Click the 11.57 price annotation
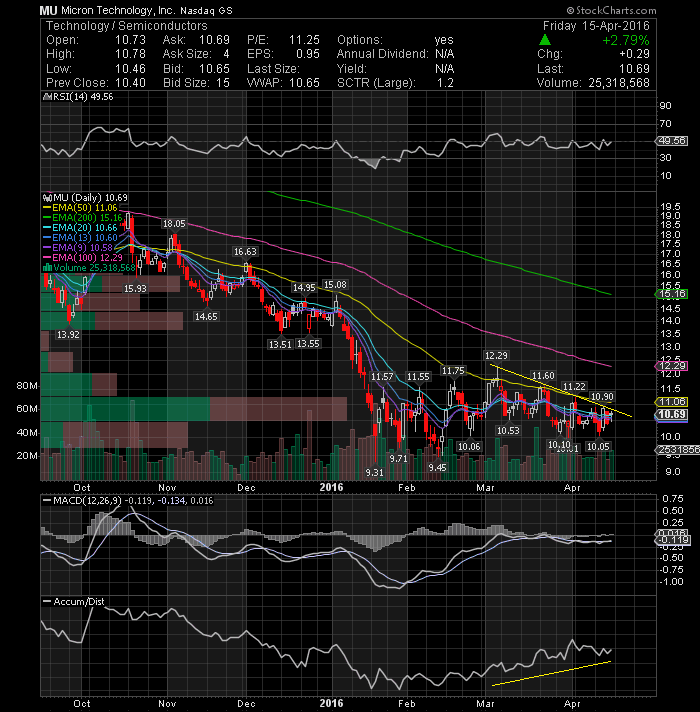 coord(382,376)
